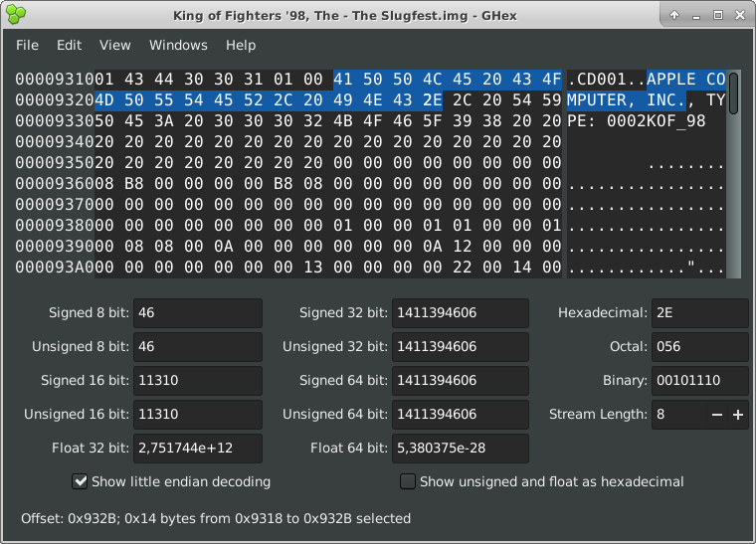Click the 'Hexadecimal:' label

(603, 313)
